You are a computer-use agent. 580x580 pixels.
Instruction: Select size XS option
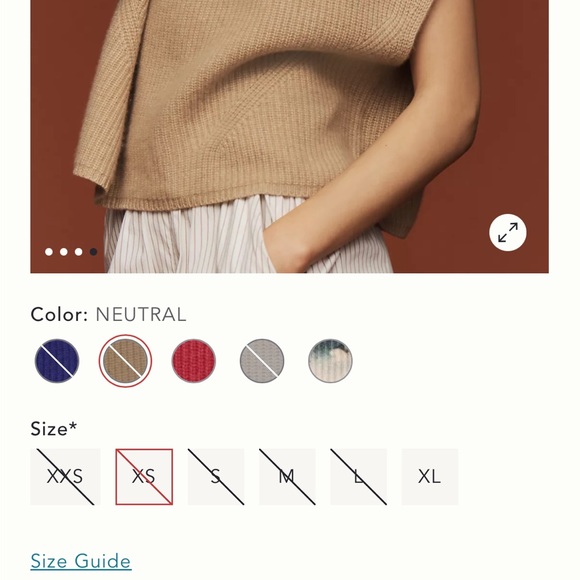(144, 477)
